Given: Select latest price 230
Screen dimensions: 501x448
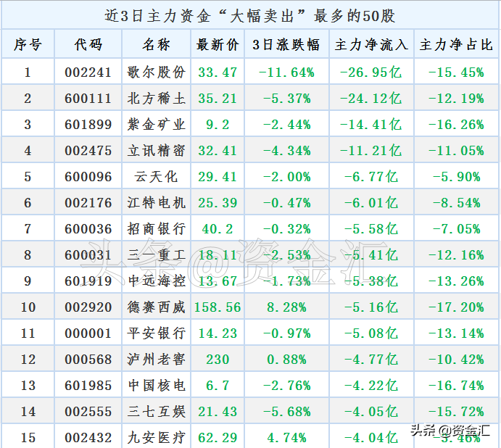Looking at the screenshot, I should tap(218, 360).
